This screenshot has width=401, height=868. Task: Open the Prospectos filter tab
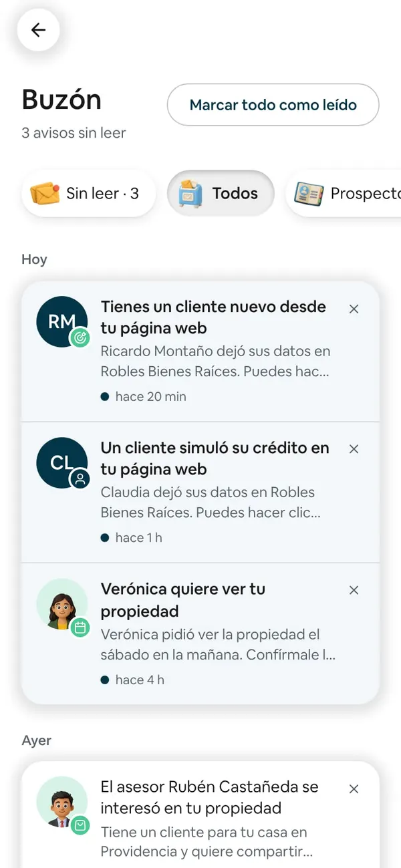pos(344,194)
